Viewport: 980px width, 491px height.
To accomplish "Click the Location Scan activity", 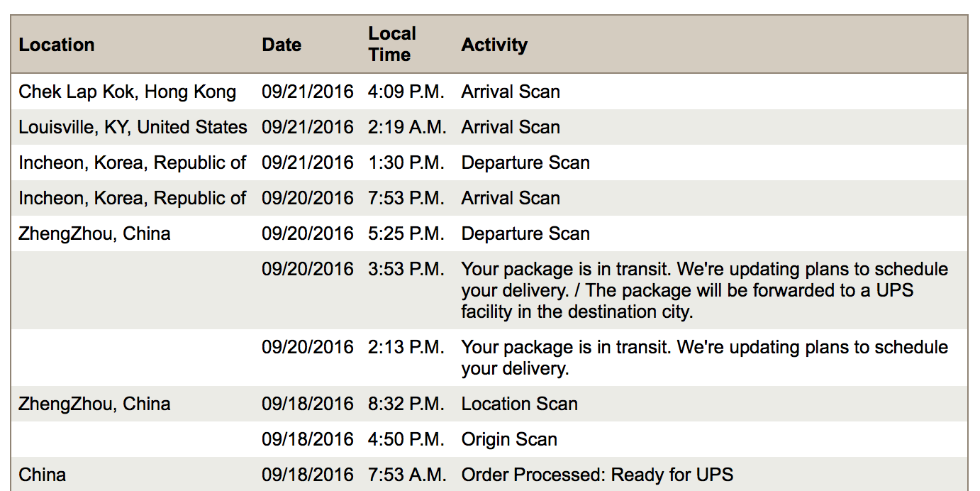I will tap(519, 404).
